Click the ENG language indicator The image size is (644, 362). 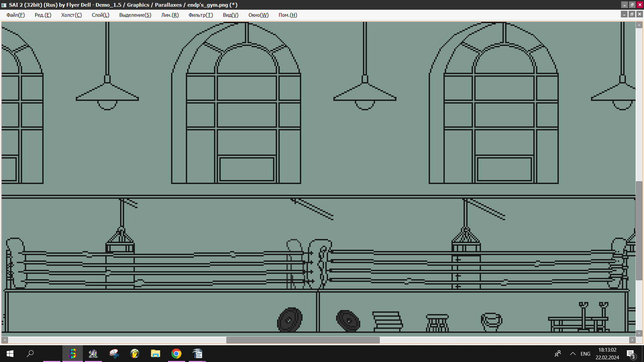pyautogui.click(x=585, y=354)
